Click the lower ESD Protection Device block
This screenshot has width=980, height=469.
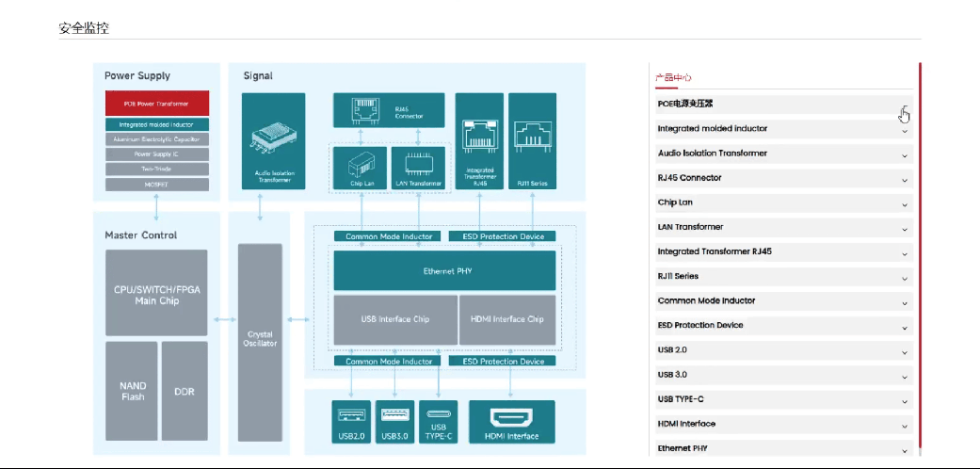(x=503, y=362)
